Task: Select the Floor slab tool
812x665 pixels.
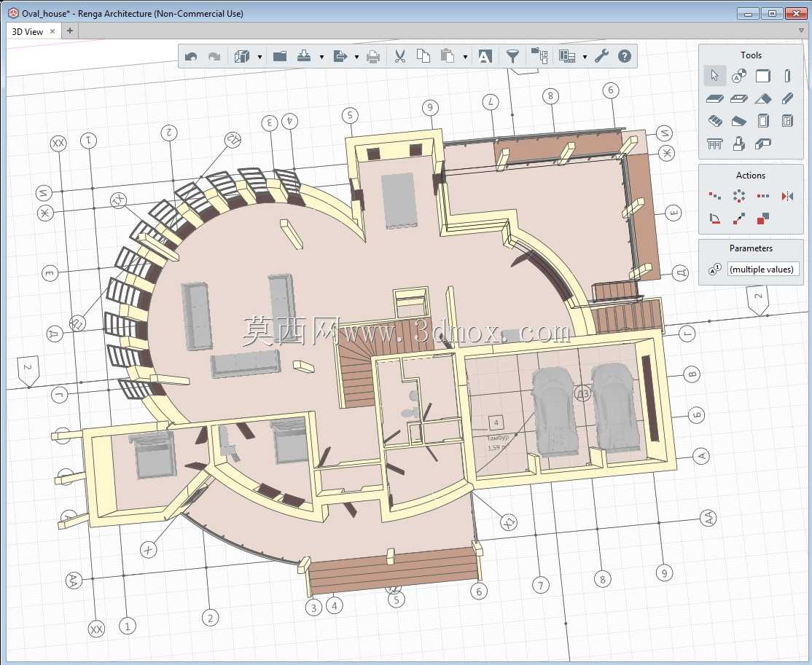Action: 714,98
